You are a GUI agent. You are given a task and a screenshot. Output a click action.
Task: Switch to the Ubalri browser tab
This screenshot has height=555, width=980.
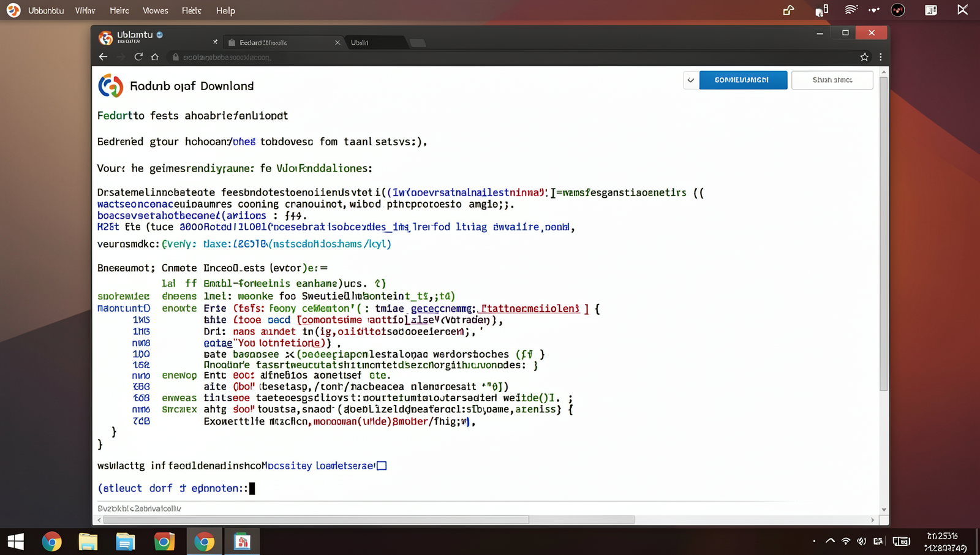tap(375, 42)
